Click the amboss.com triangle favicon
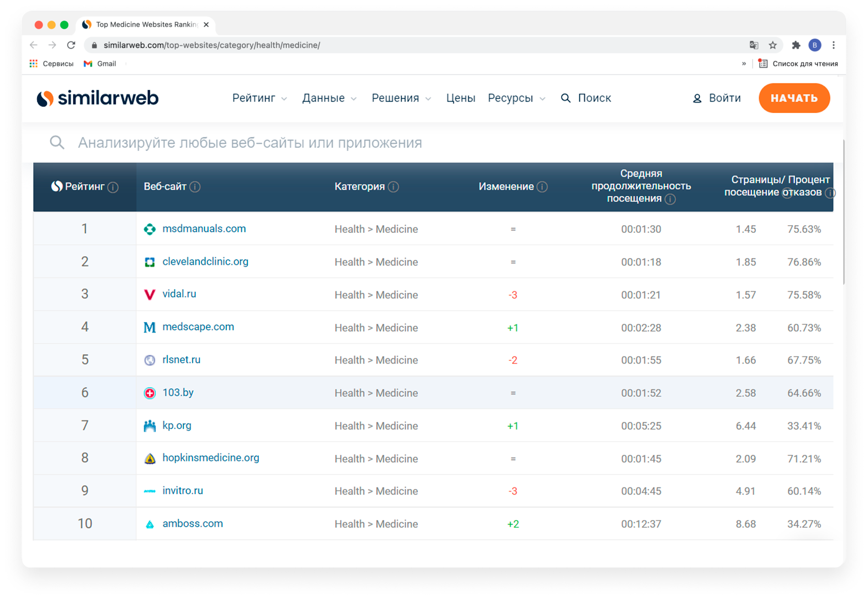 150,525
